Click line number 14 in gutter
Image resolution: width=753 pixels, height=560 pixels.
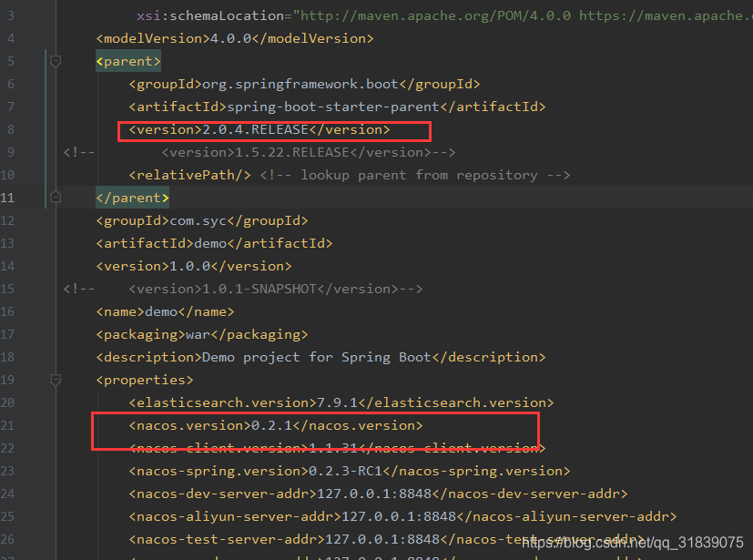tap(7, 266)
